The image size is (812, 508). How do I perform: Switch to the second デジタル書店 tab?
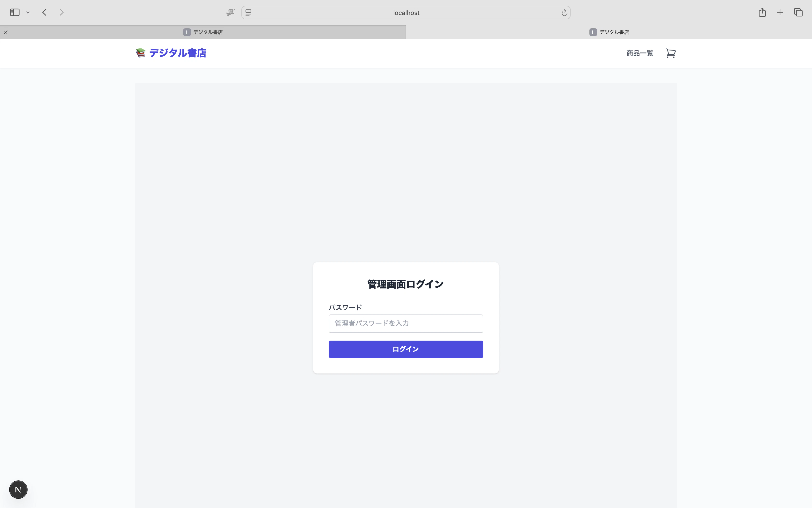pyautogui.click(x=609, y=32)
